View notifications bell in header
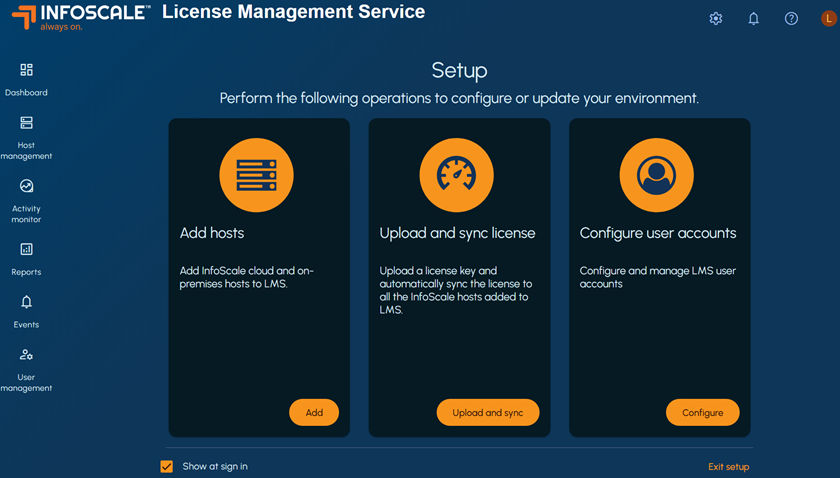Image resolution: width=840 pixels, height=478 pixels. pyautogui.click(x=753, y=19)
